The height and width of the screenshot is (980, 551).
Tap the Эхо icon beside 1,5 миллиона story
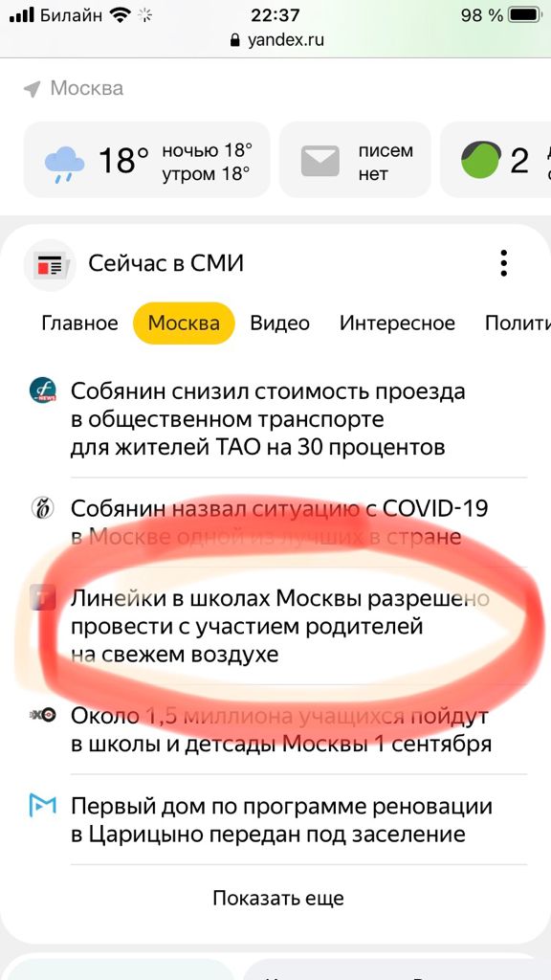point(43,715)
